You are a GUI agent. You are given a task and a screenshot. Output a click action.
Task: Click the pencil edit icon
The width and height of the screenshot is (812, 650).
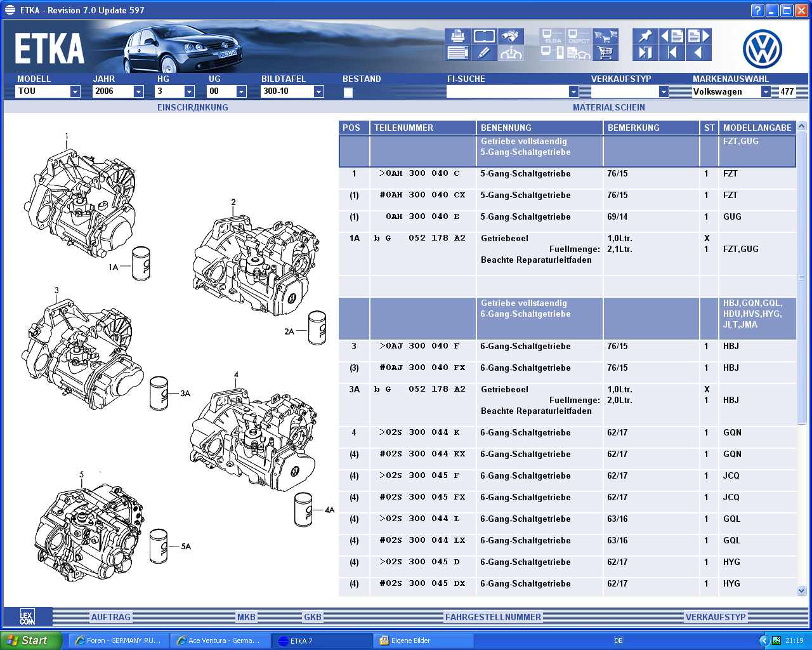click(483, 53)
